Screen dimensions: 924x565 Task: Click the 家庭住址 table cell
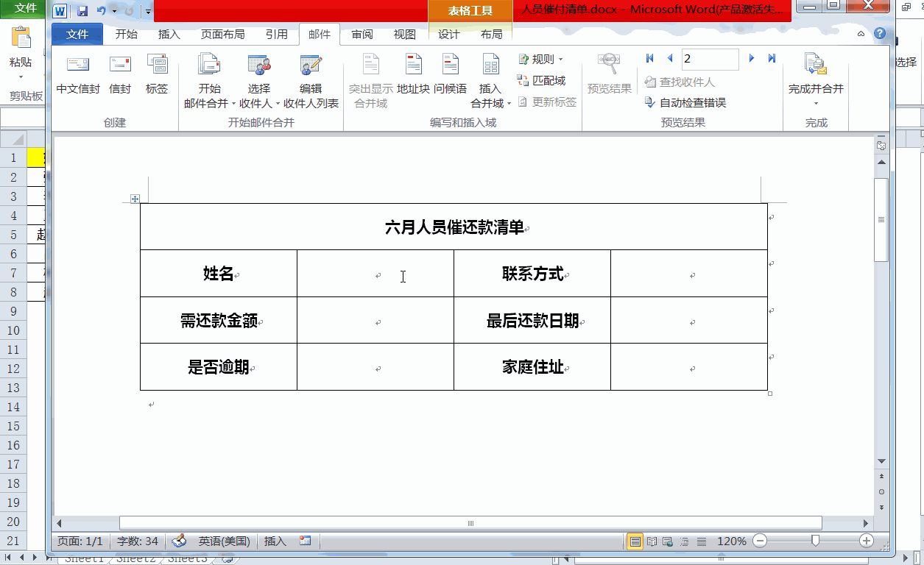pyautogui.click(x=532, y=367)
